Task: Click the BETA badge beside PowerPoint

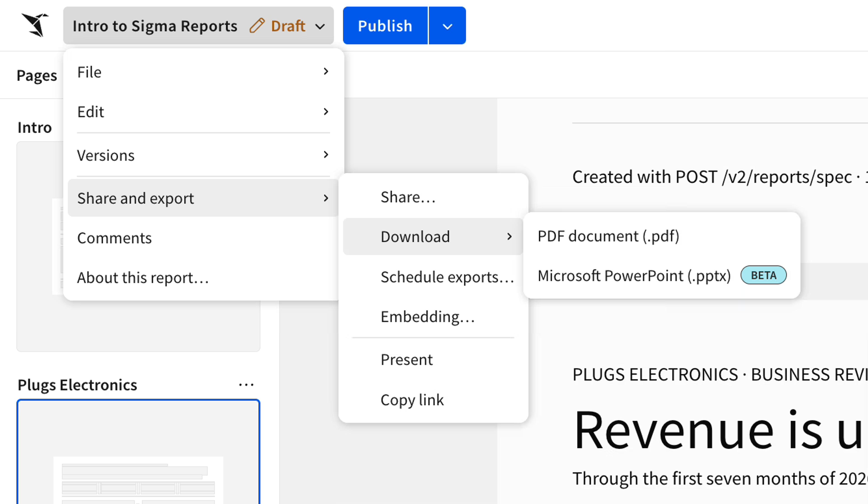Action: coord(763,275)
